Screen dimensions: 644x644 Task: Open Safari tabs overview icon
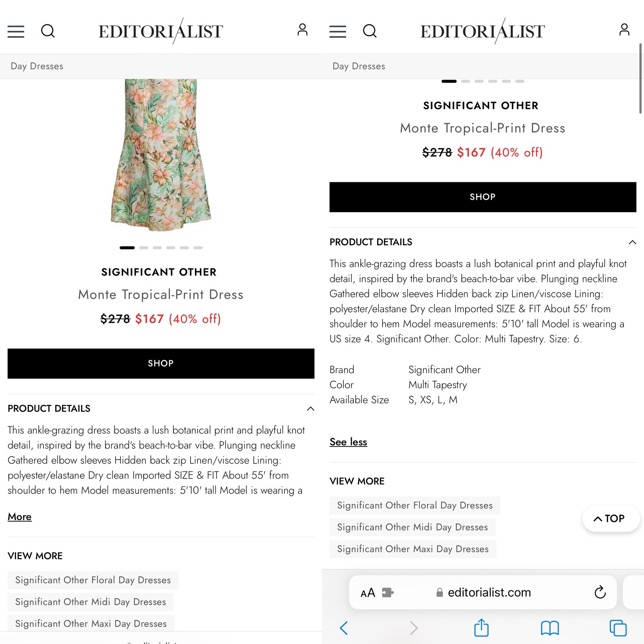(x=618, y=628)
